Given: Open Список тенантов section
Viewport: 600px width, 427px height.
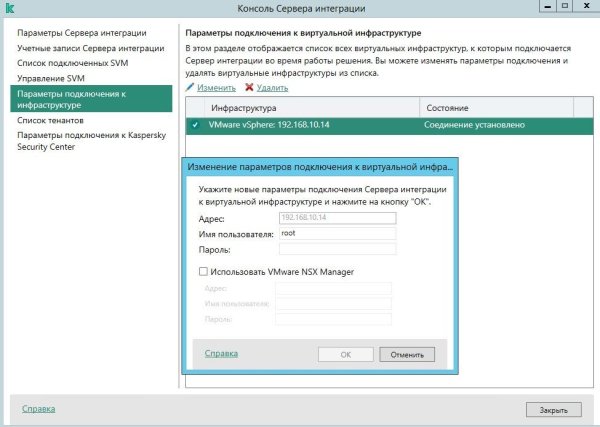Looking at the screenshot, I should point(50,120).
